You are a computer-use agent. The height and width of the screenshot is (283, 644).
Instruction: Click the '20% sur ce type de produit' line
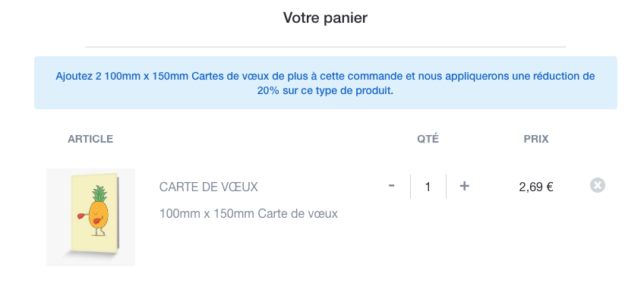325,90
